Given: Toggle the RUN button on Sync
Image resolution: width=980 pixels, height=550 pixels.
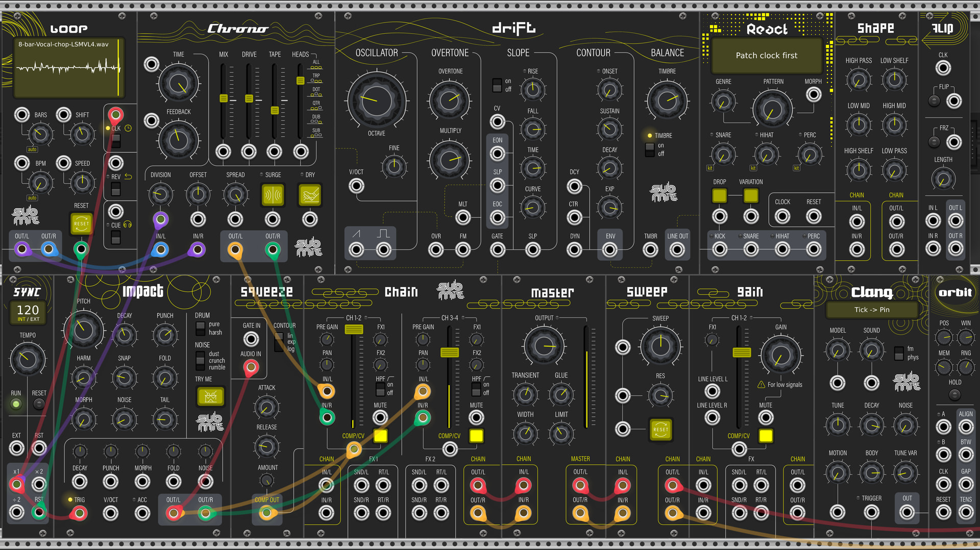Looking at the screenshot, I should tap(16, 404).
